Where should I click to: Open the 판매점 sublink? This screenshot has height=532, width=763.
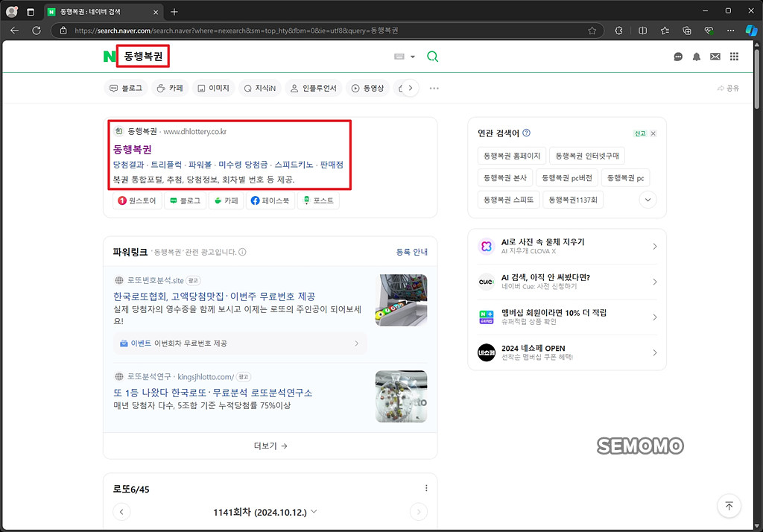332,165
